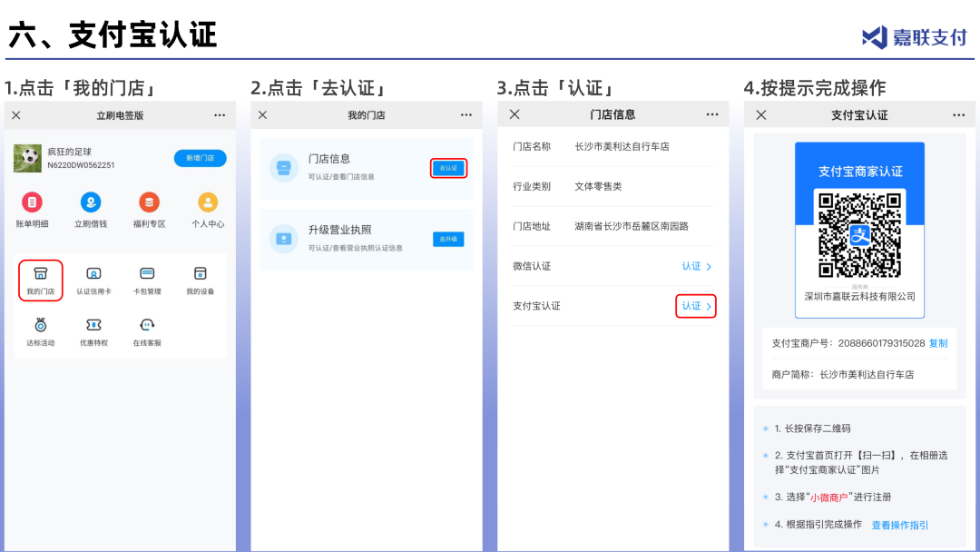Viewport: 980px width, 552px height.
Task: Close the 我的门店 screen
Action: tap(262, 115)
